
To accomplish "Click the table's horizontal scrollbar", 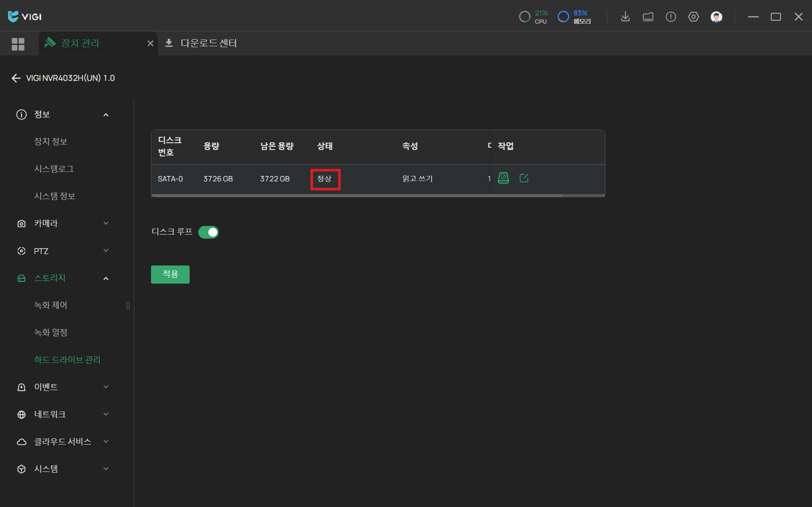I will coord(356,196).
